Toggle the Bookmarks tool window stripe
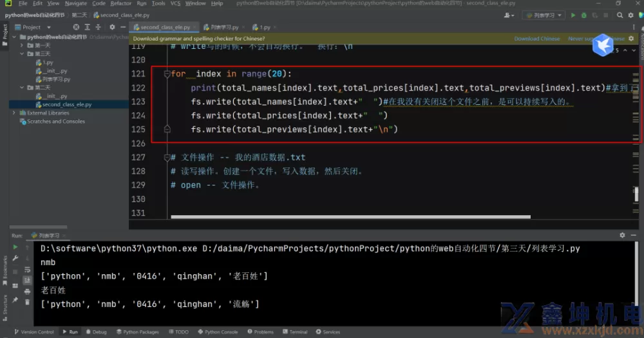 coord(5,270)
